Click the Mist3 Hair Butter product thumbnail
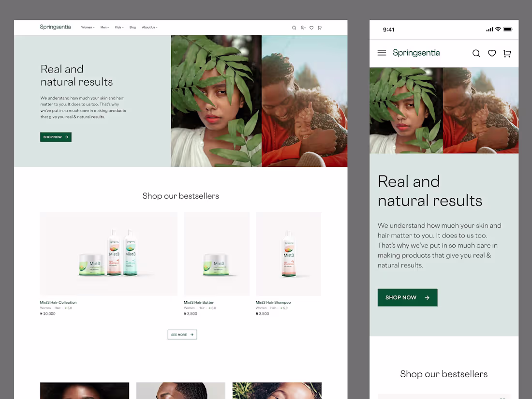This screenshot has height=399, width=532. click(x=217, y=253)
